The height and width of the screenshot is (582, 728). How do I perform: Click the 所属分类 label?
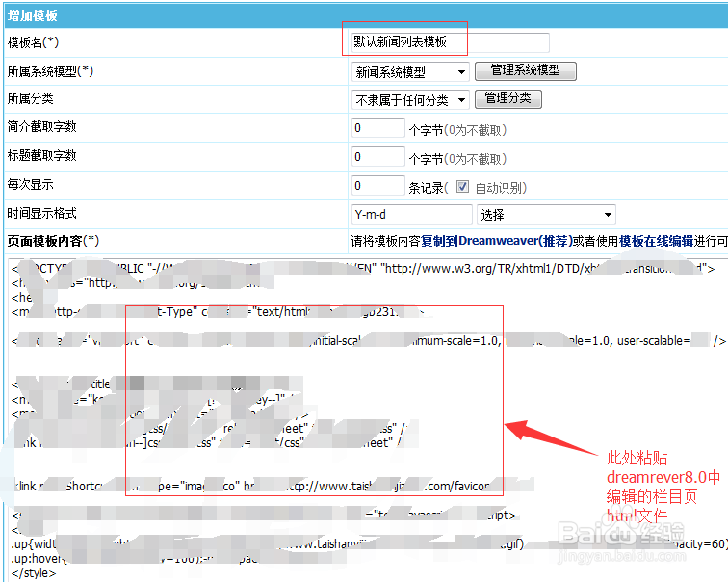click(30, 98)
